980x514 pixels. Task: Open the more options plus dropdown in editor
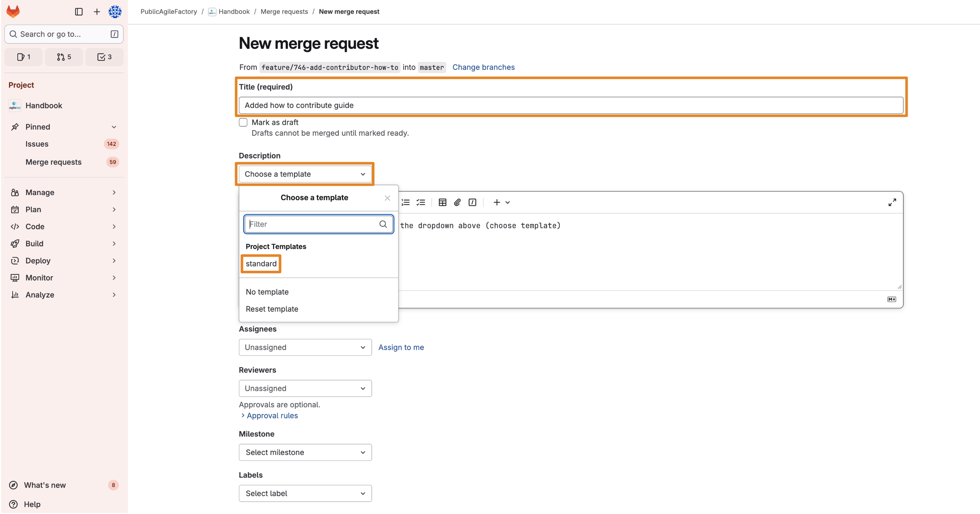501,202
